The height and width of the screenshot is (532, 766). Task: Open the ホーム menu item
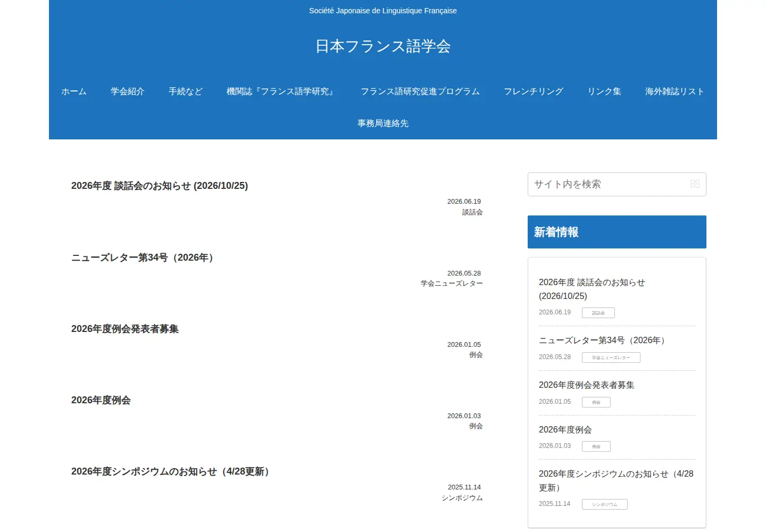pyautogui.click(x=74, y=92)
